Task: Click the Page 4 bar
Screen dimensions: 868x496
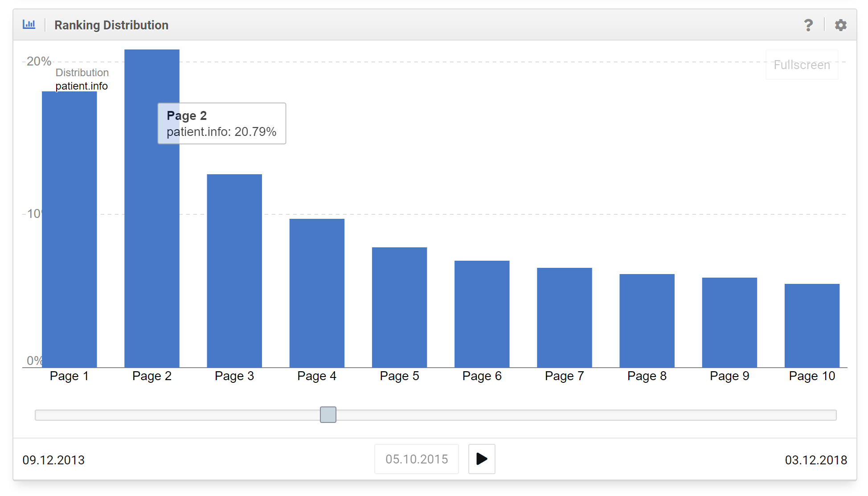Action: pyautogui.click(x=317, y=293)
